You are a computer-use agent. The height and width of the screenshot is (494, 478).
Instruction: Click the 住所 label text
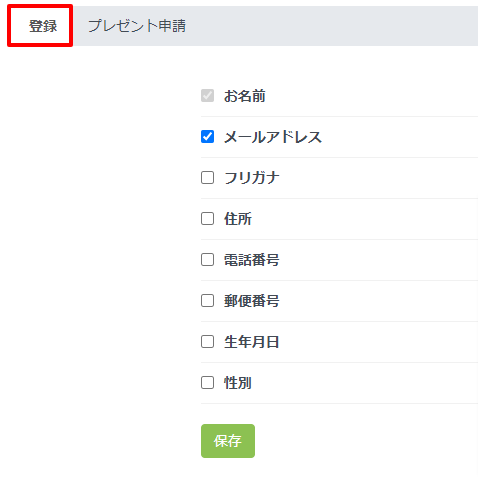238,219
